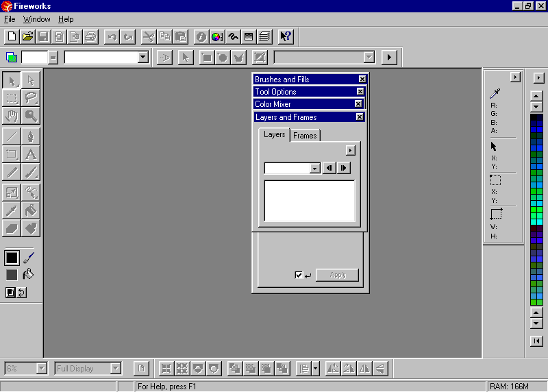This screenshot has height=392, width=548.
Task: Switch to the Layers tab
Action: point(275,134)
